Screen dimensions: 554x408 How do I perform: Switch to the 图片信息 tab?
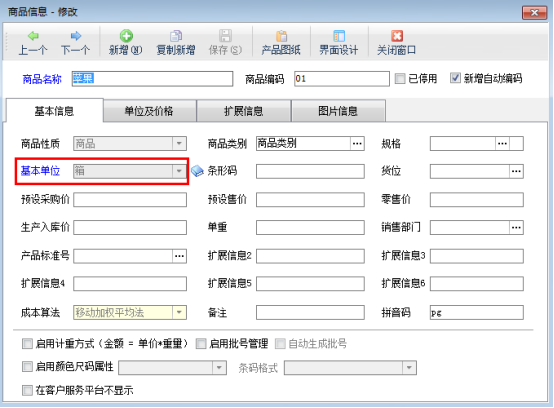tap(338, 111)
